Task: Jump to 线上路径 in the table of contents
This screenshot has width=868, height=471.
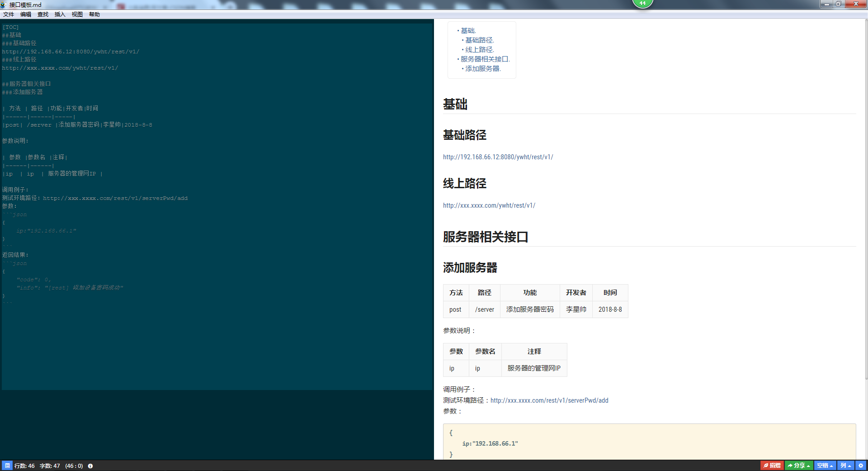Action: point(480,50)
